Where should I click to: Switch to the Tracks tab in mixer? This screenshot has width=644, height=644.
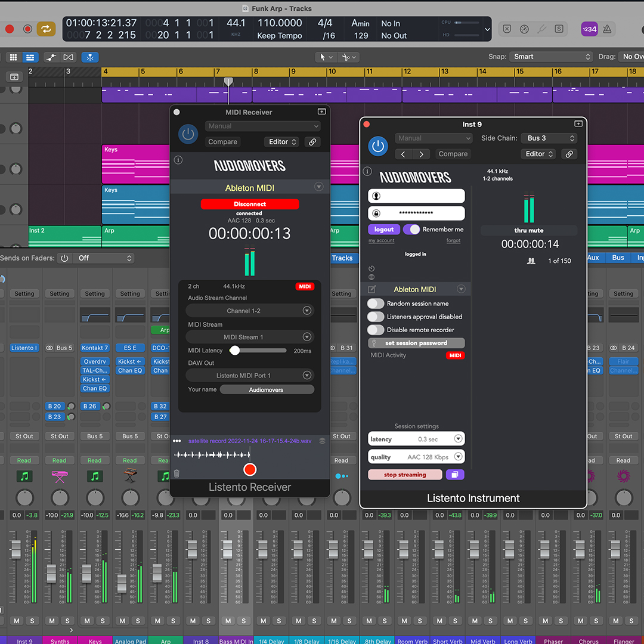[342, 258]
